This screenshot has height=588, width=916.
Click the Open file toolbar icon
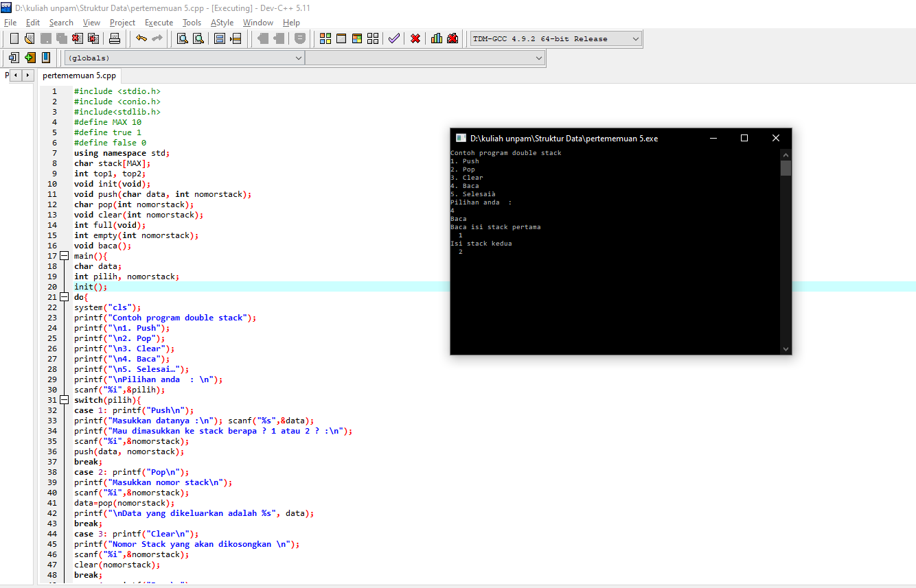pos(30,38)
